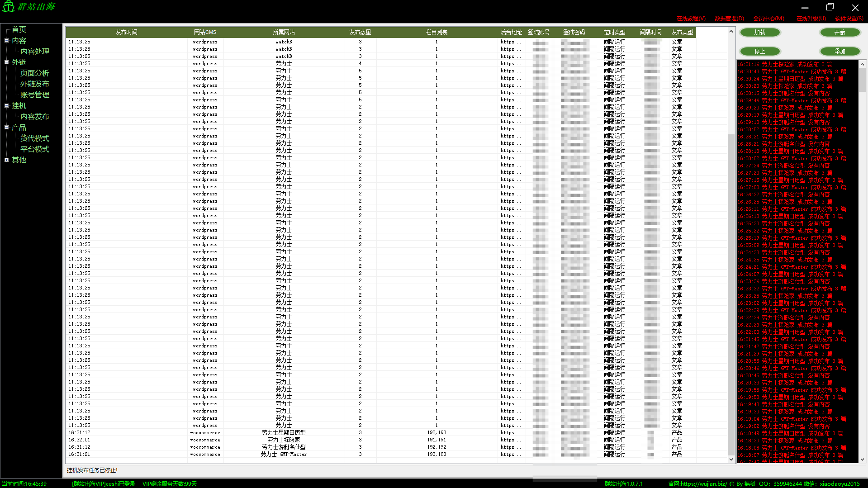Click the 190,190 column list cell
The image size is (868, 488).
436,433
